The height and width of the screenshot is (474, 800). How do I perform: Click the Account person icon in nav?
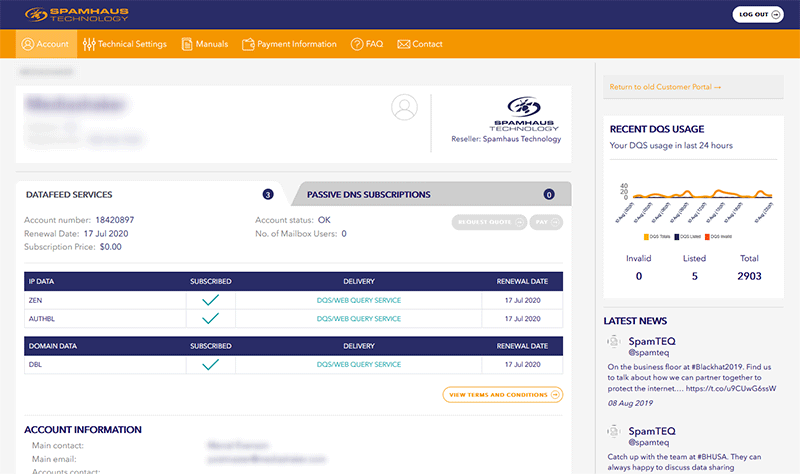coord(28,44)
